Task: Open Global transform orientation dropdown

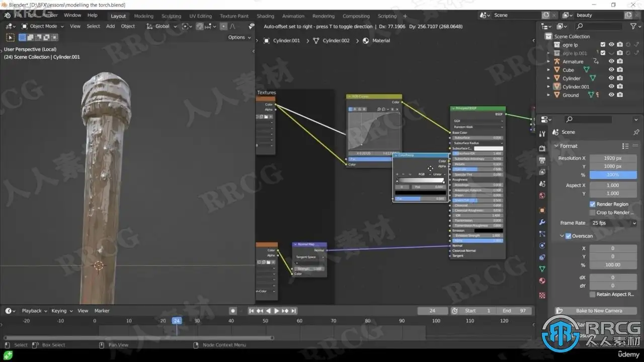Action: coord(162,26)
